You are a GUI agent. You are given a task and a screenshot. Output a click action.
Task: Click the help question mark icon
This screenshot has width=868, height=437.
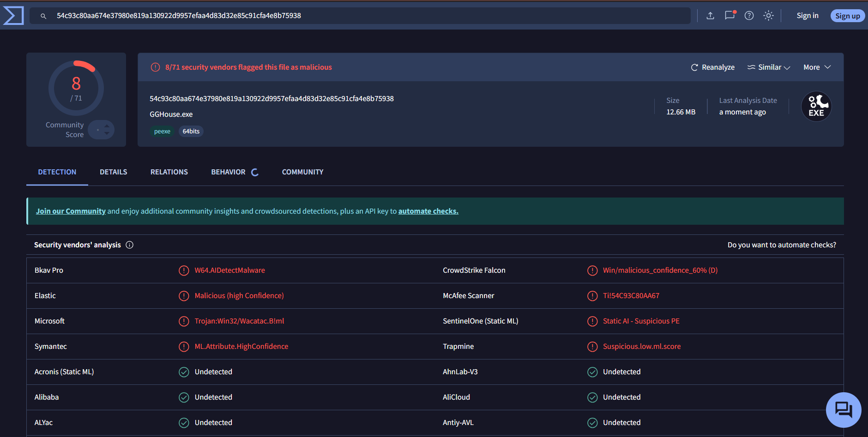(x=749, y=15)
